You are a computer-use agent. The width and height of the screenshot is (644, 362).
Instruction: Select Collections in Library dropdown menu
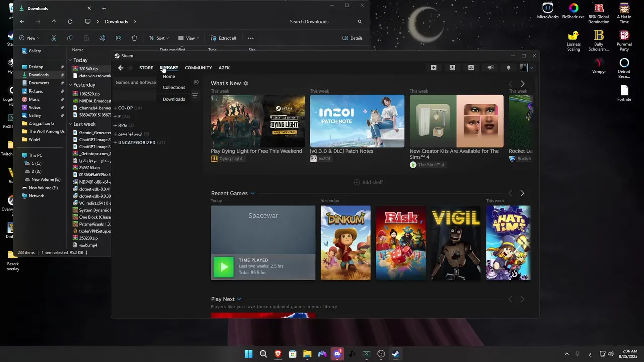click(174, 87)
